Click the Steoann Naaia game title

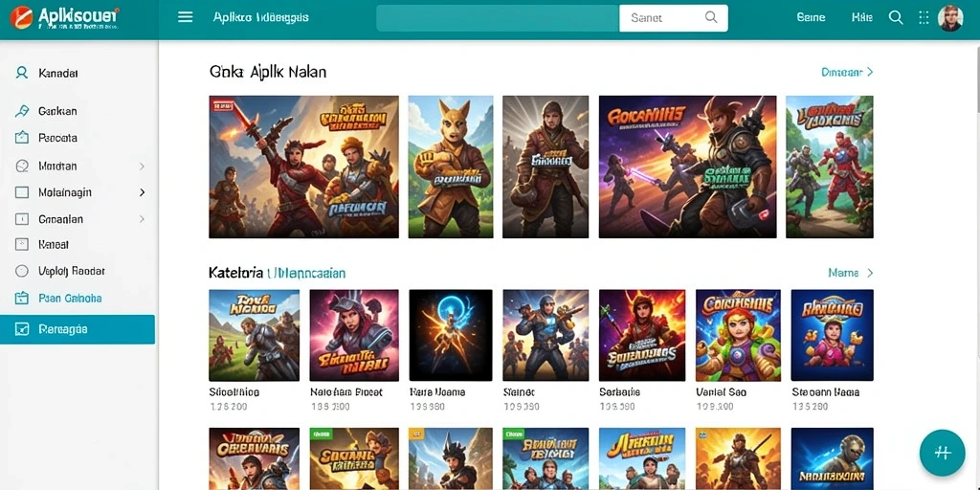pos(825,392)
